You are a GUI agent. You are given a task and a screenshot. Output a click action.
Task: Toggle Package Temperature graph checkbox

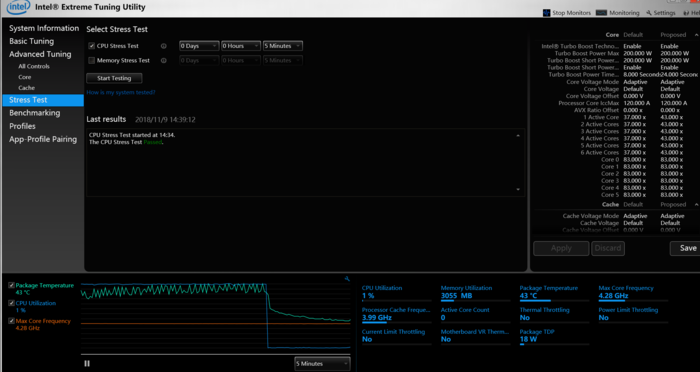coord(11,285)
